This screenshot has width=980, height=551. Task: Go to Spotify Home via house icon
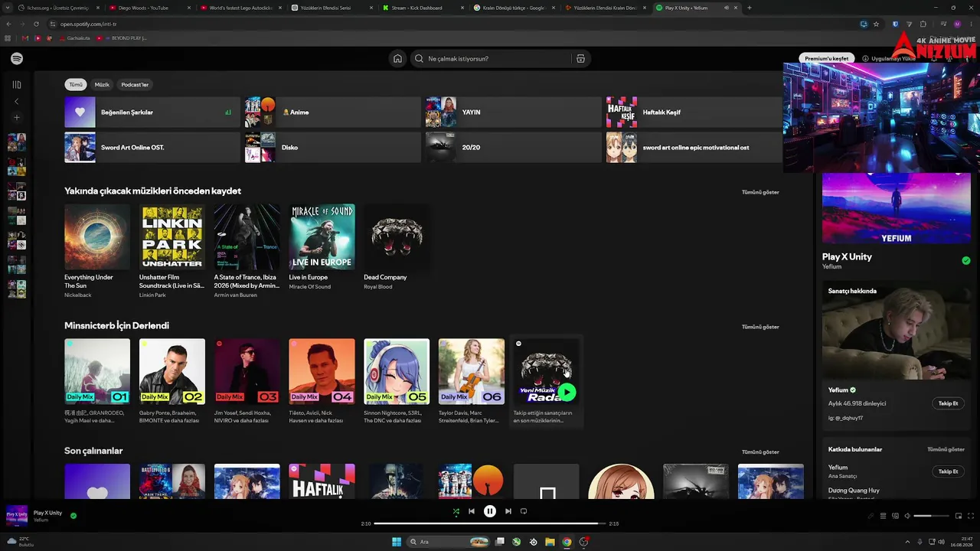pos(397,59)
